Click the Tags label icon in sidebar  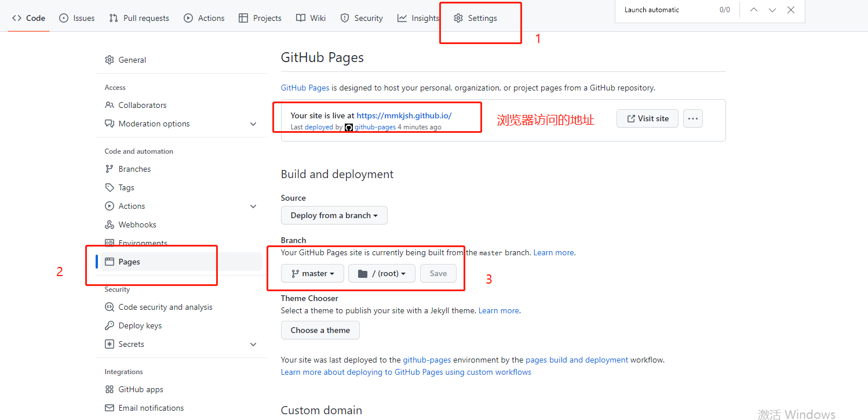(110, 187)
